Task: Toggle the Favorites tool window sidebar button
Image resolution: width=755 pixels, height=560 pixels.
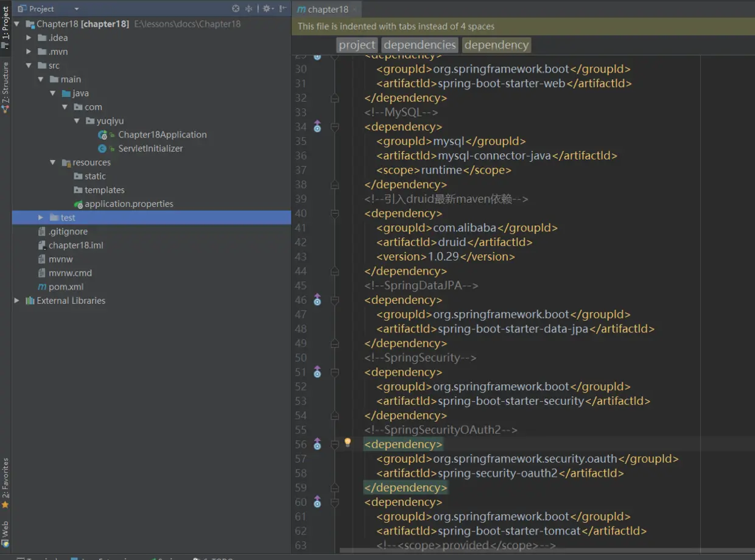Action: point(5,482)
